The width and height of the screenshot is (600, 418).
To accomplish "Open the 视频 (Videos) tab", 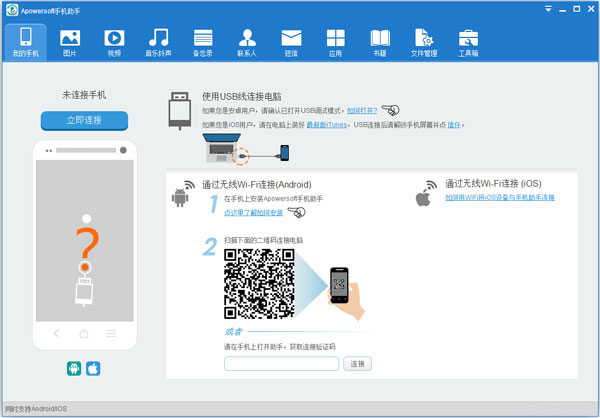I will [114, 42].
